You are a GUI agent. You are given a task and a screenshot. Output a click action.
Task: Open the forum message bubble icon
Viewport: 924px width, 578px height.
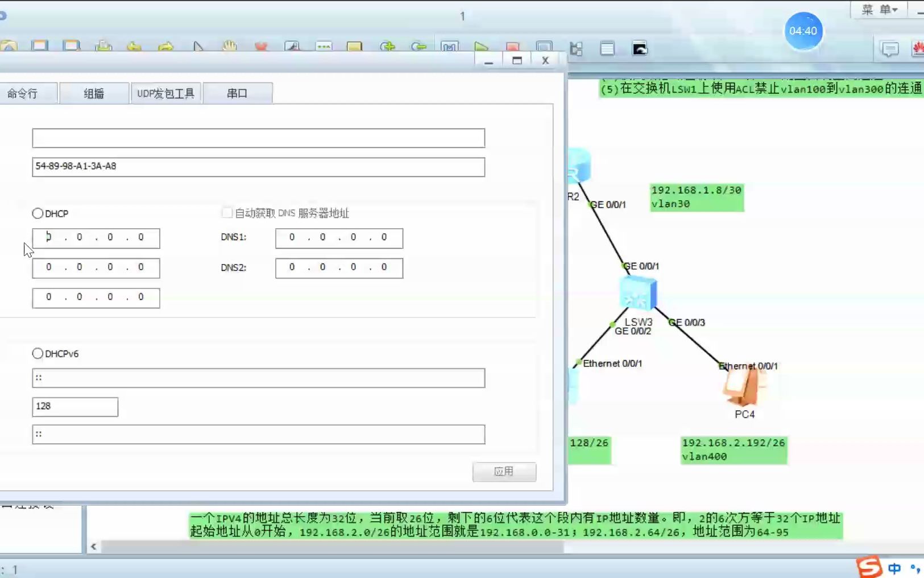890,49
